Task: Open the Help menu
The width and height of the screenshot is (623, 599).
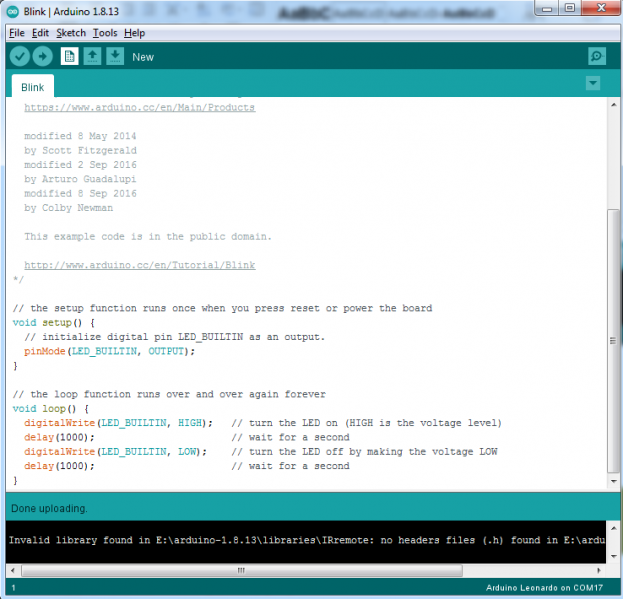Action: (134, 33)
